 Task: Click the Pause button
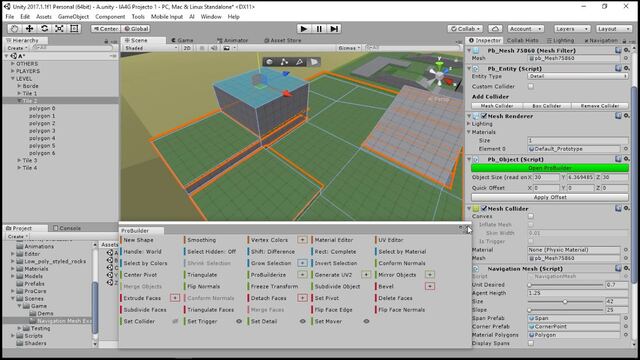(x=319, y=29)
